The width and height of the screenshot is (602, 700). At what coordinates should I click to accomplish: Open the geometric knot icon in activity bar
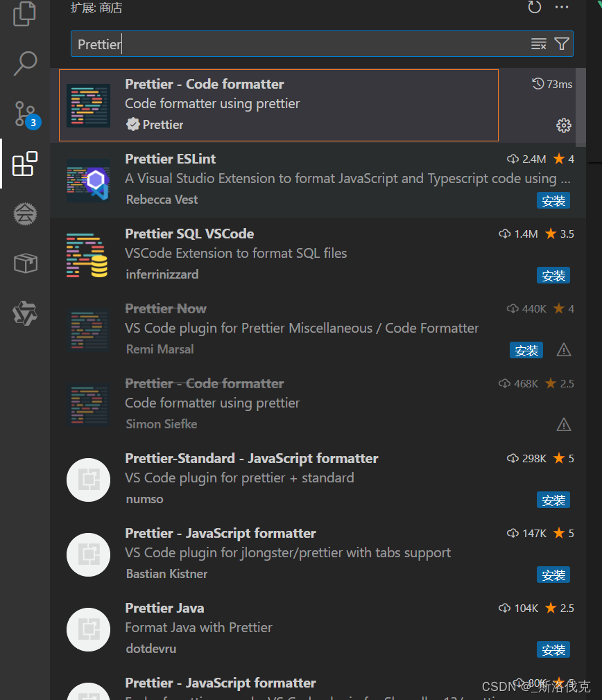coord(25,313)
